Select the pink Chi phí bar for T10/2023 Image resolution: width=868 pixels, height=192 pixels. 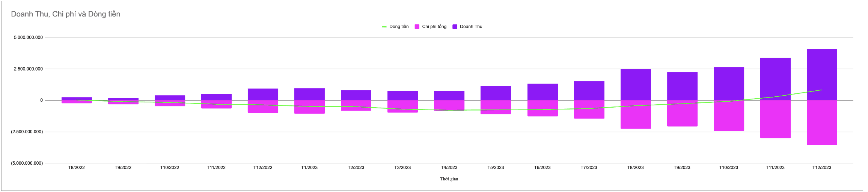[729, 115]
